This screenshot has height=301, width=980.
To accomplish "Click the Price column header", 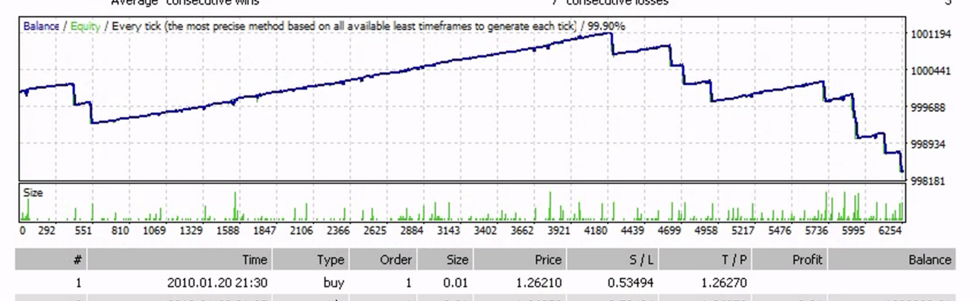I will click(520, 259).
